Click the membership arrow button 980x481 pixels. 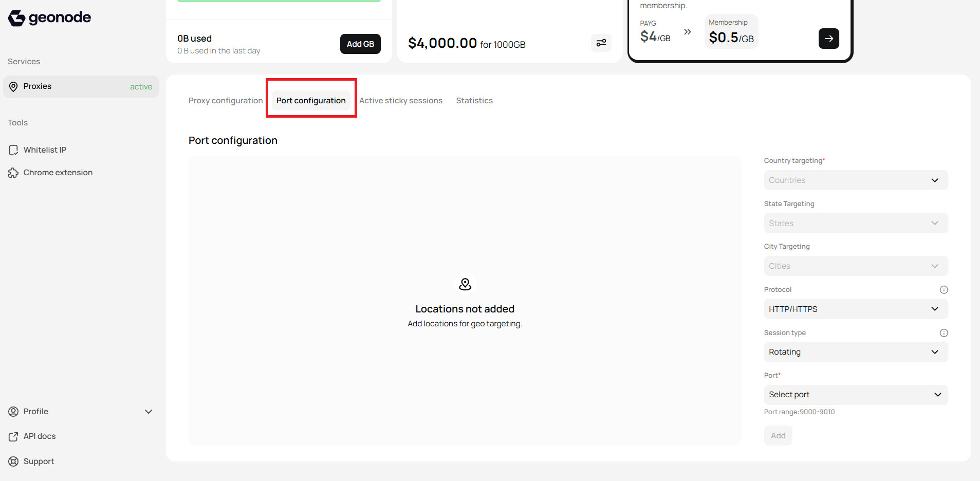coord(828,39)
